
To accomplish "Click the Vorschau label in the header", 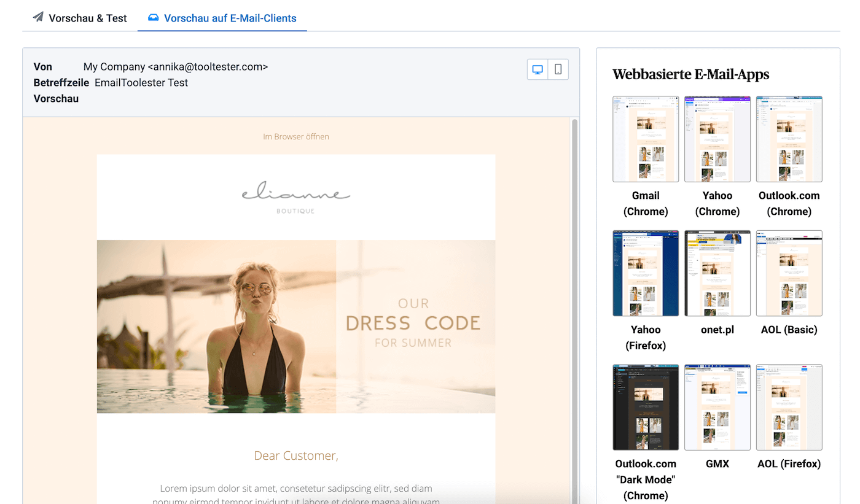I will pos(56,98).
